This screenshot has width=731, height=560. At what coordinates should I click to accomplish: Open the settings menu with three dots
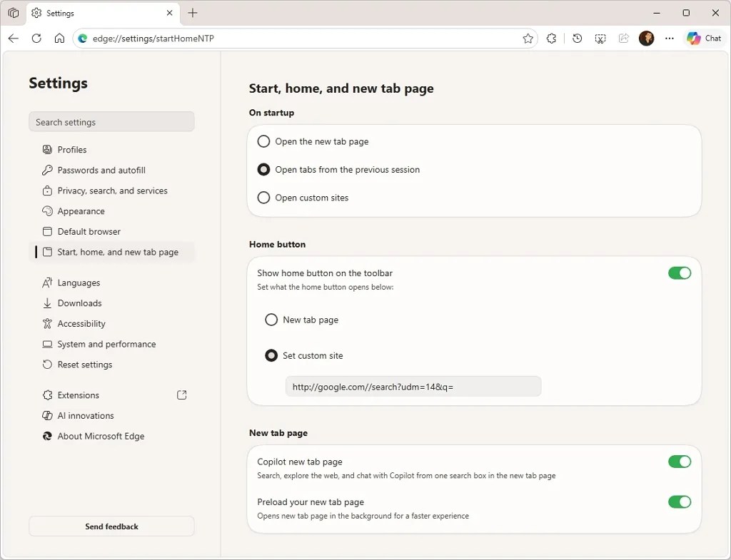[669, 38]
